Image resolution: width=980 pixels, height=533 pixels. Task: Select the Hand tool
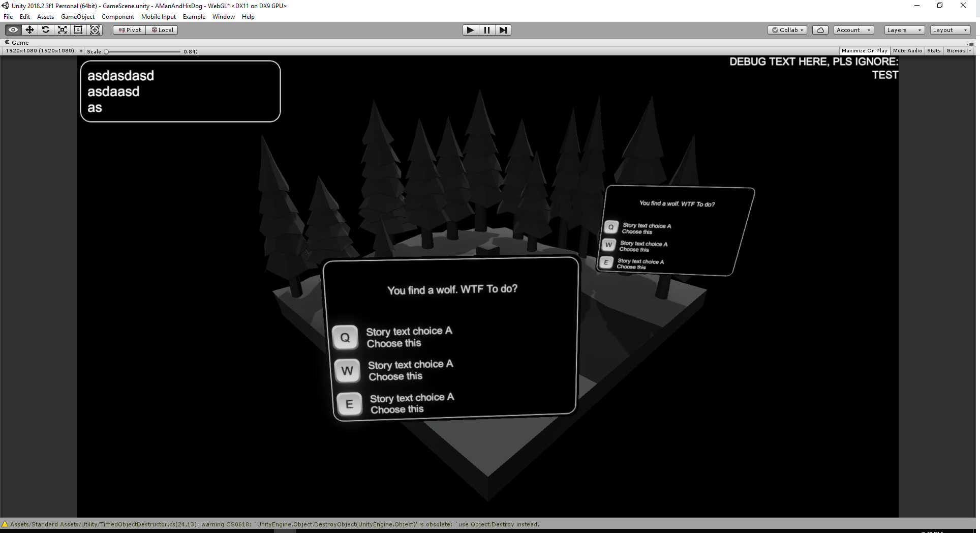13,29
